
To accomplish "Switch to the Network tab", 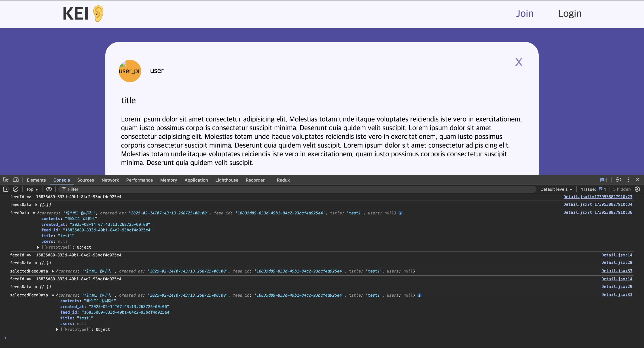I will (x=110, y=180).
